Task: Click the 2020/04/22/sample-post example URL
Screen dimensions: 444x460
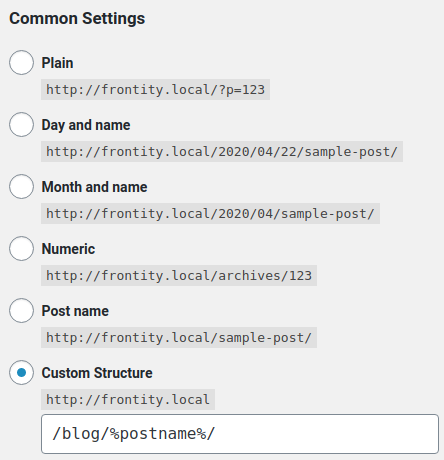Action: pos(222,152)
